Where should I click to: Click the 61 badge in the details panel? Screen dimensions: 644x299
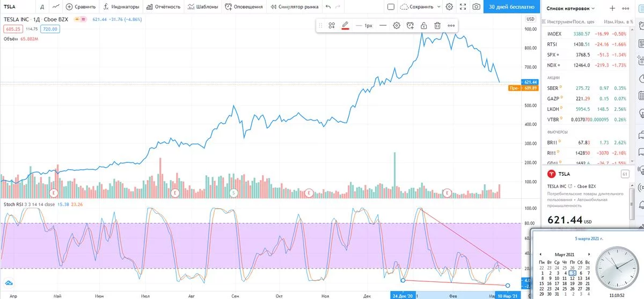(625, 174)
